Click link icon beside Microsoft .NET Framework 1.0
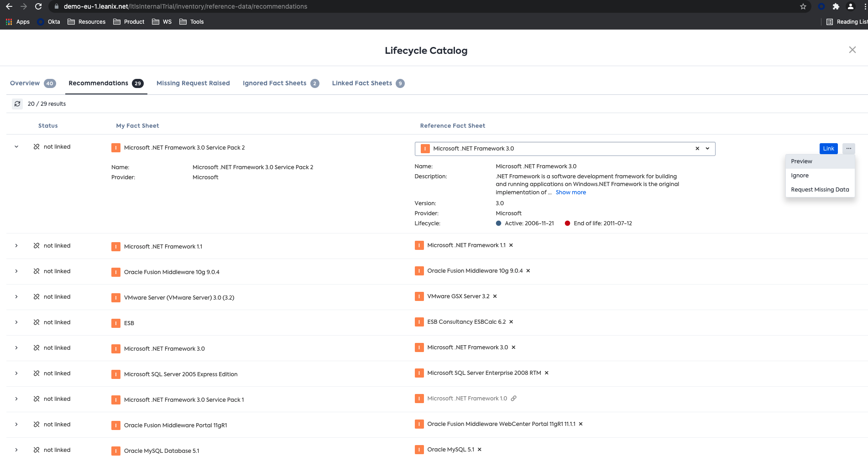Viewport: 868px width, 456px height. [513, 399]
